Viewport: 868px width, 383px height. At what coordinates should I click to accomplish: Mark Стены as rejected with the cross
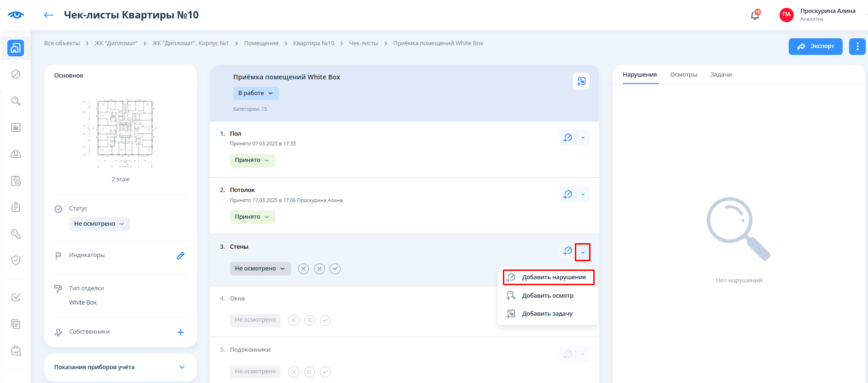click(x=303, y=269)
